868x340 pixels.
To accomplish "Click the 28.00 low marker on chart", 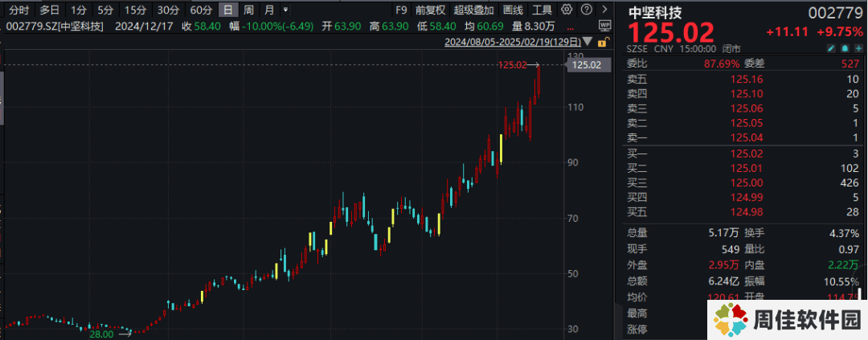I will pyautogui.click(x=101, y=334).
